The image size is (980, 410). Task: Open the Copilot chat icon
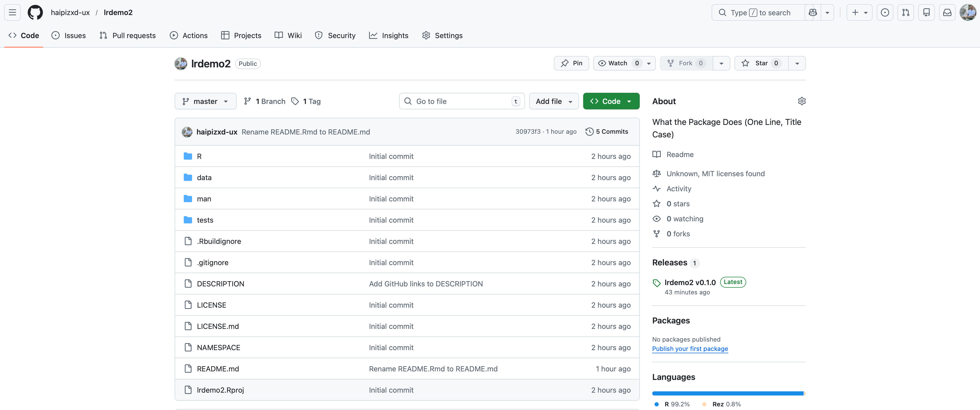click(813, 12)
